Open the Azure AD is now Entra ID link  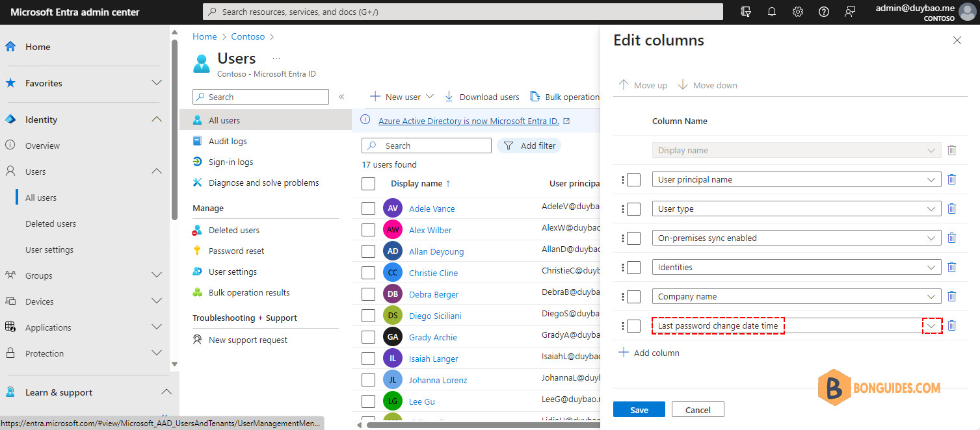click(x=469, y=121)
